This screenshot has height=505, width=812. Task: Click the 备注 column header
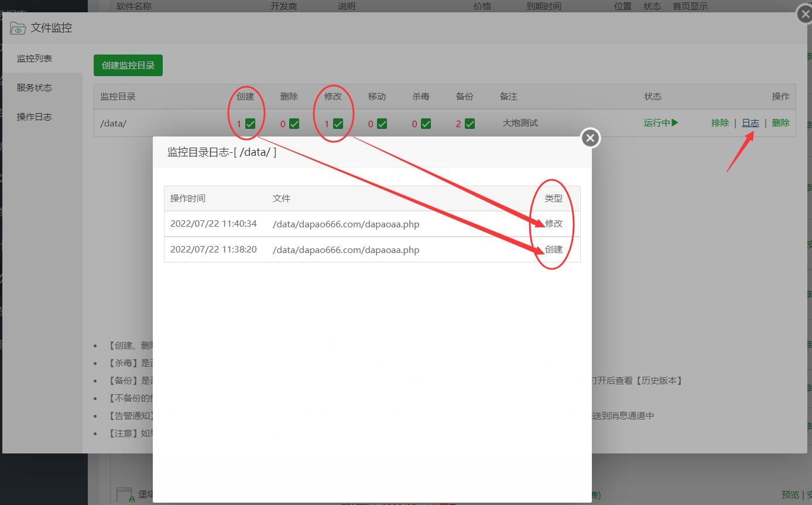509,96
